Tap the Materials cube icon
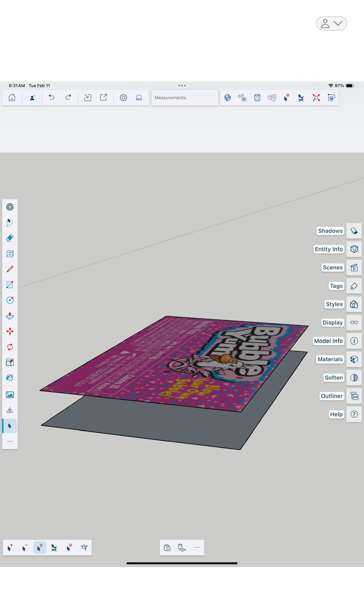Image resolution: width=364 pixels, height=609 pixels. click(x=354, y=359)
